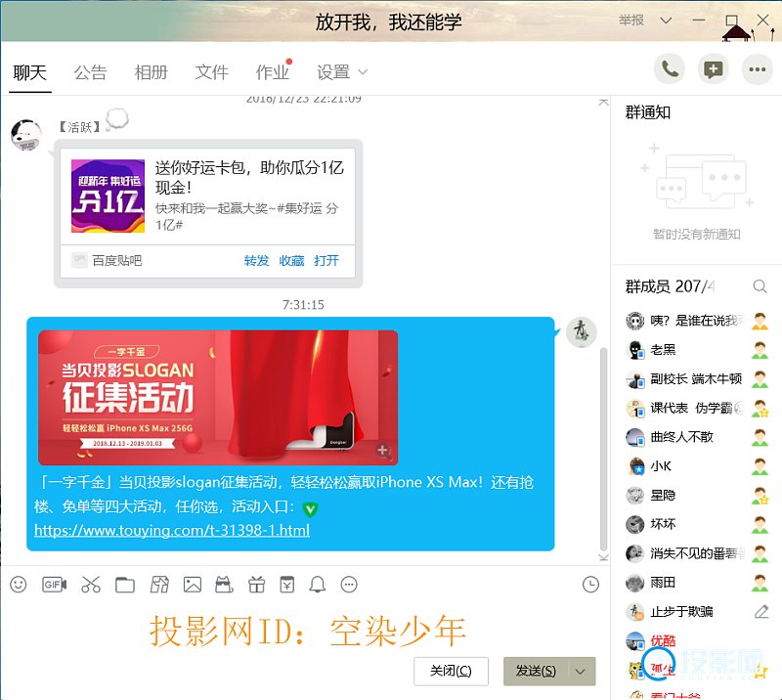Select member 雨田
Image resolution: width=782 pixels, height=700 pixels.
click(x=696, y=583)
